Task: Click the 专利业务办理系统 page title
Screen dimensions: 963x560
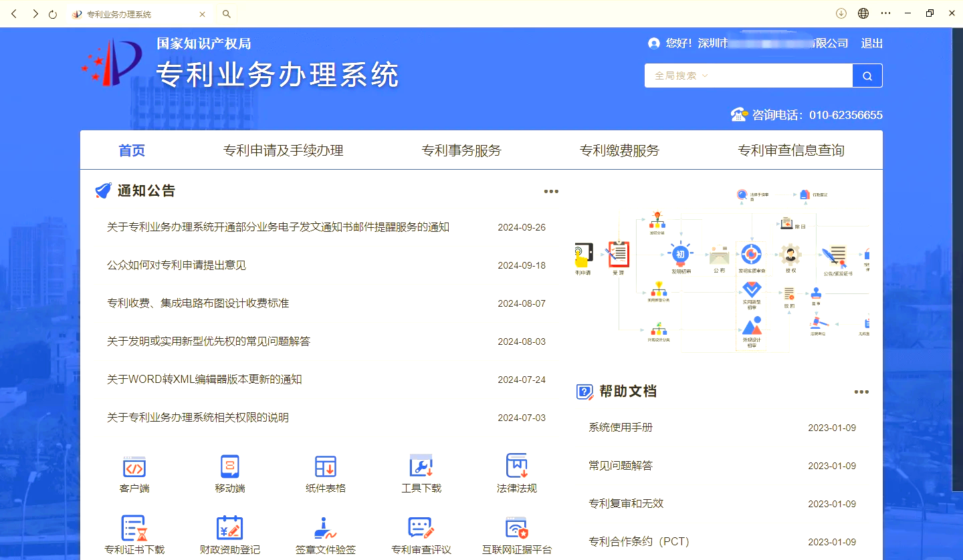Action: click(x=278, y=74)
